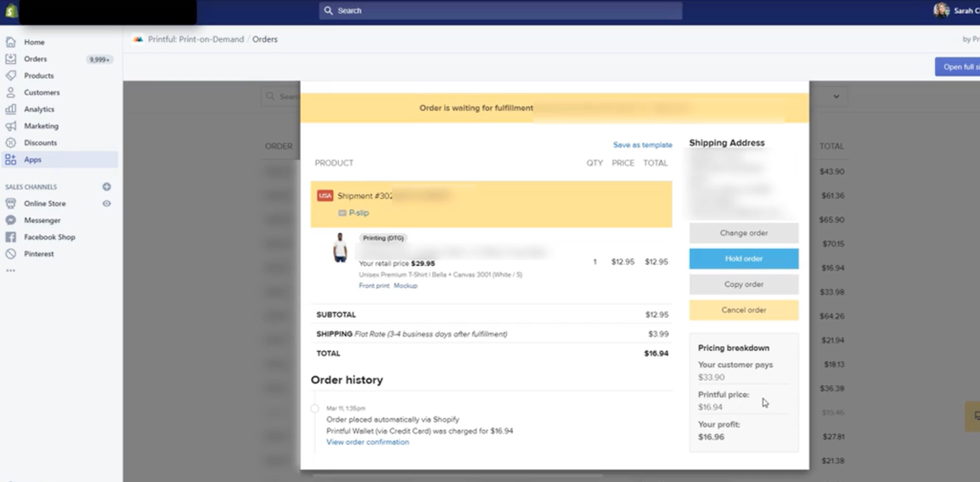This screenshot has width=980, height=482.
Task: Open the Pinterest sales channel
Action: click(x=38, y=254)
